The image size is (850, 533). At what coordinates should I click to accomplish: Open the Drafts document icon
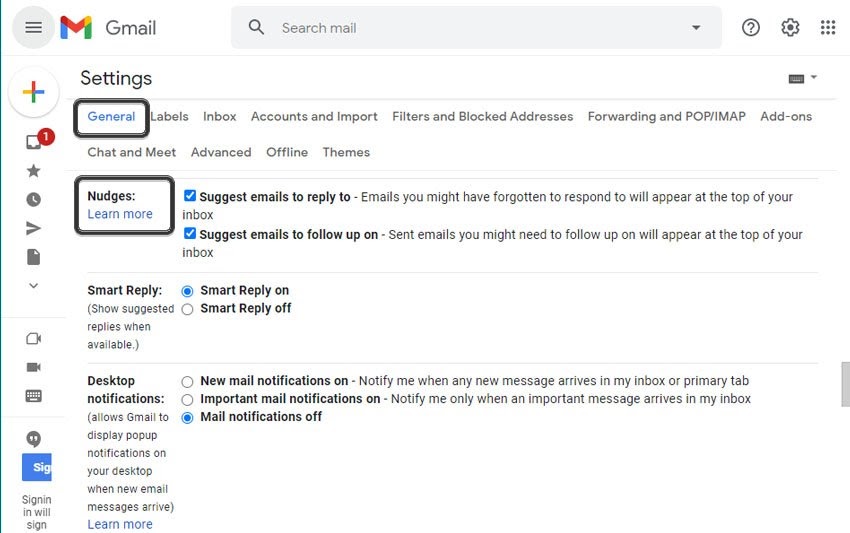(34, 257)
